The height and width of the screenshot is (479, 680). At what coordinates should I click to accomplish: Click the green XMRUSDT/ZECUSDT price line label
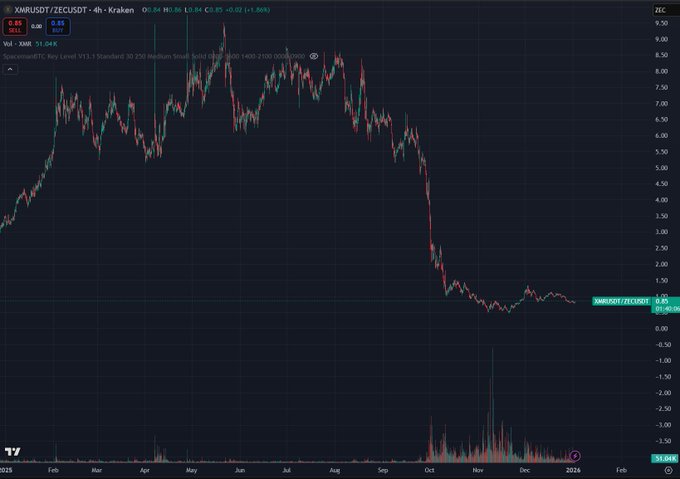621,301
